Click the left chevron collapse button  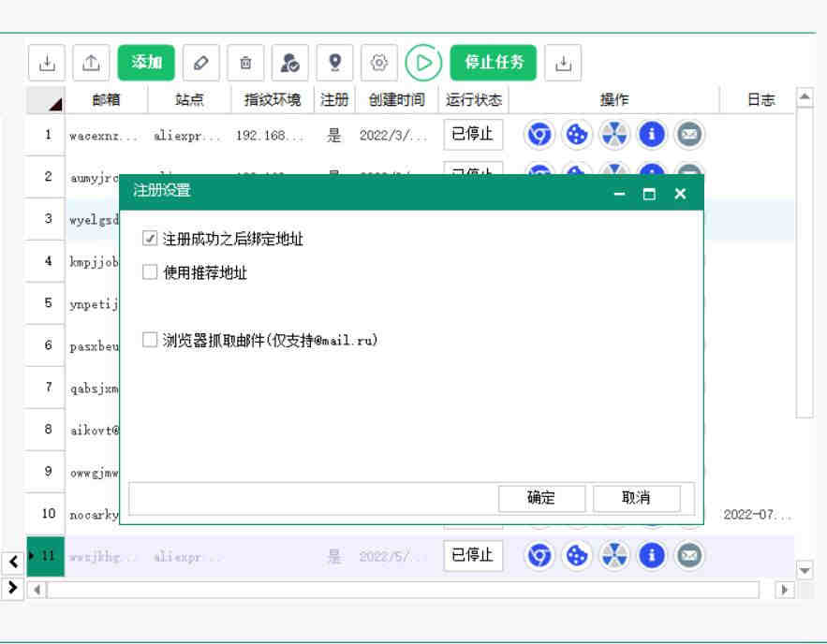[13, 563]
